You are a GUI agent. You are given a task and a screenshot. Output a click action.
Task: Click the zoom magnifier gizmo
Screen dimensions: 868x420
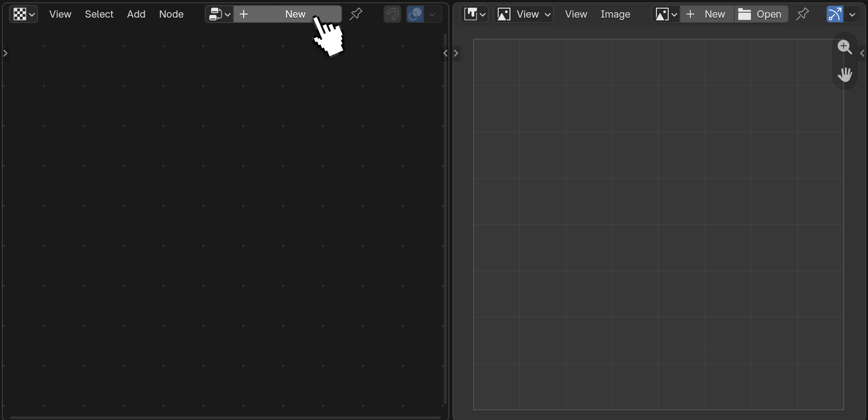[x=844, y=47]
